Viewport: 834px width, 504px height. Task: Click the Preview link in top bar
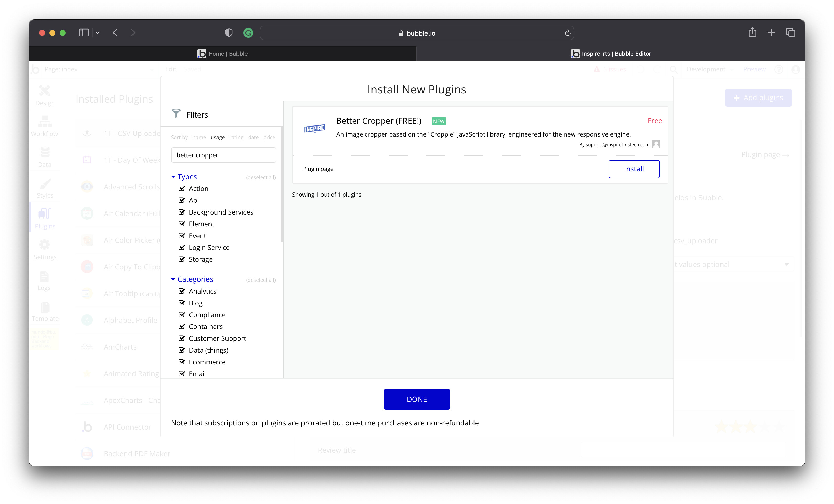(754, 69)
